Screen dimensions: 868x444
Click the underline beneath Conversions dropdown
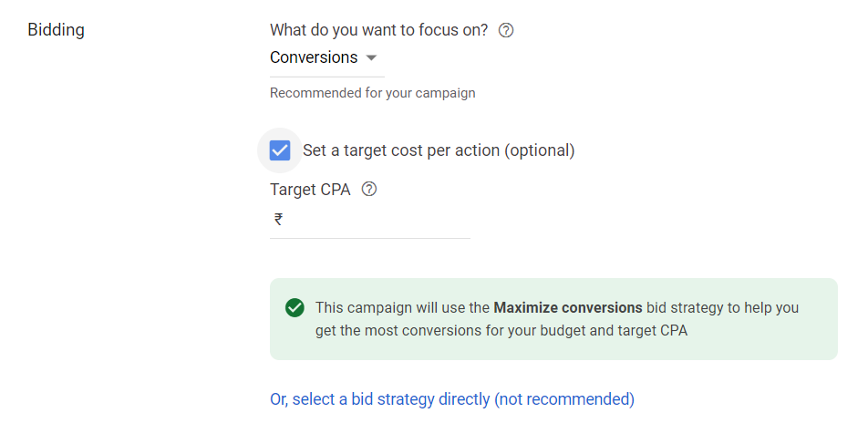(x=326, y=77)
